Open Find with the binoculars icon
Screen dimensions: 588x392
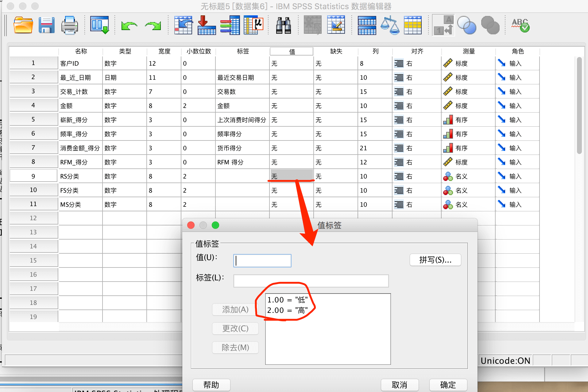point(283,25)
